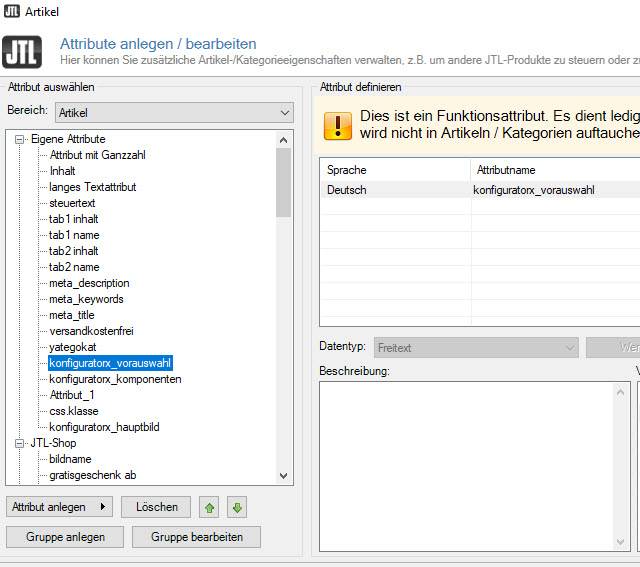Select the steuertext attribute

72,203
